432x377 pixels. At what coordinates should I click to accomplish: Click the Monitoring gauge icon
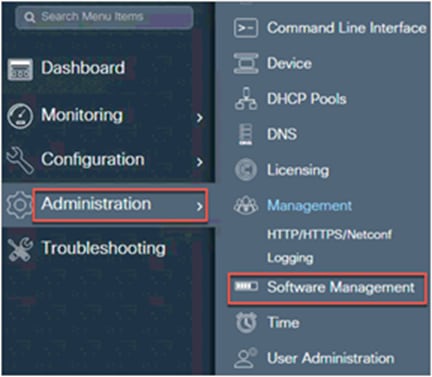tap(20, 116)
